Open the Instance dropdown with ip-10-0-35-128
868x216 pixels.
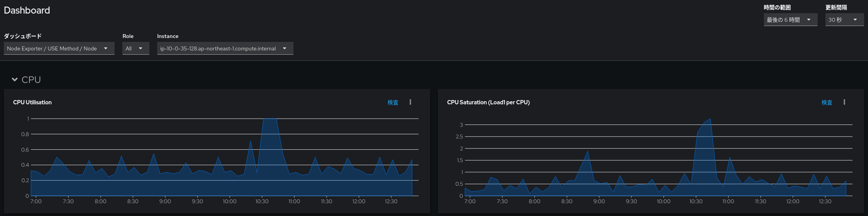tap(225, 48)
